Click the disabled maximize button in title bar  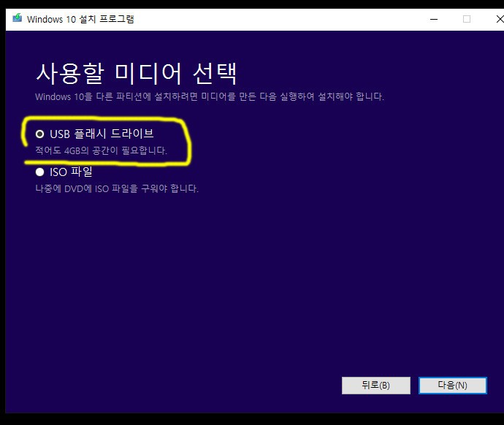(x=467, y=19)
